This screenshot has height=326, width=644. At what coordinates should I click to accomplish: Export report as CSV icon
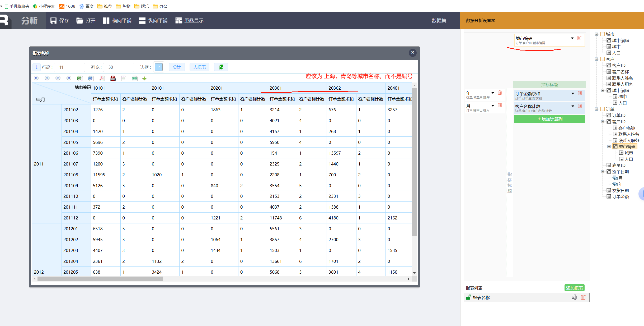tap(135, 78)
